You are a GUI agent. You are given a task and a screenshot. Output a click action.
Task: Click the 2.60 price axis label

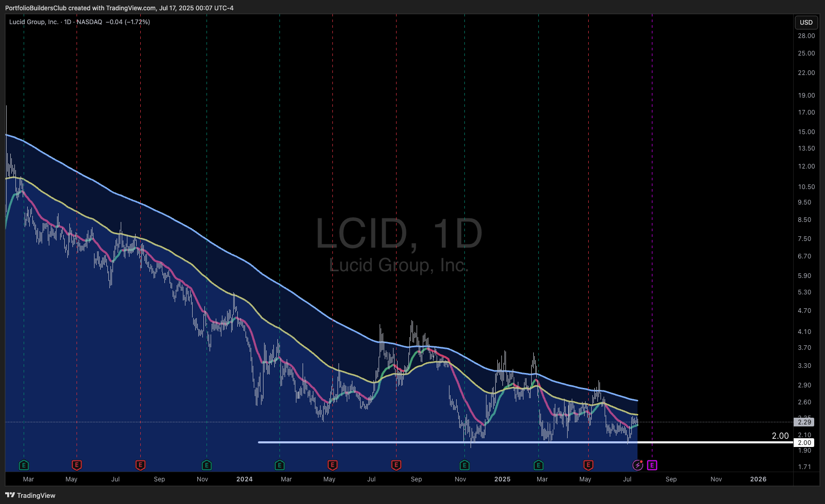(x=804, y=402)
